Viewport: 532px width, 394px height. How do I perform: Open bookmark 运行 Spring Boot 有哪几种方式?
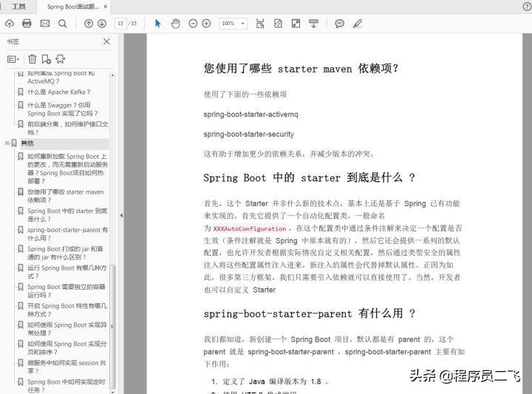pos(66,272)
